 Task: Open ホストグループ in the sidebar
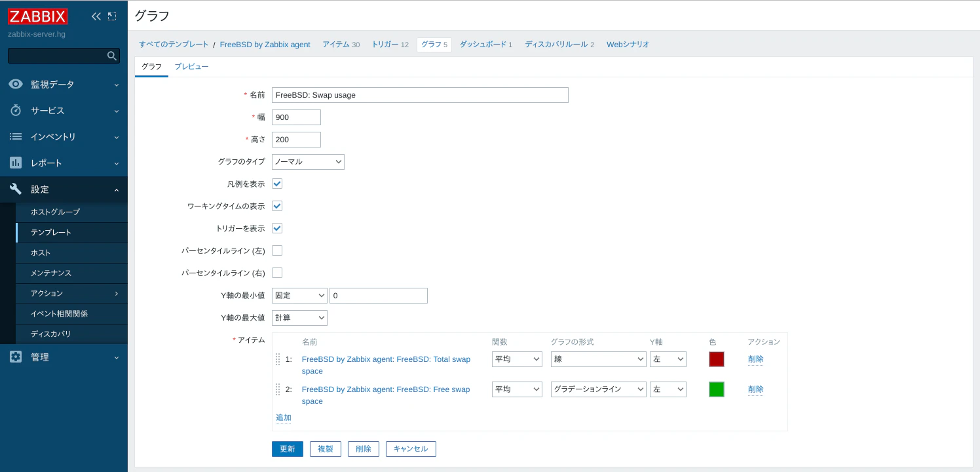[55, 212]
